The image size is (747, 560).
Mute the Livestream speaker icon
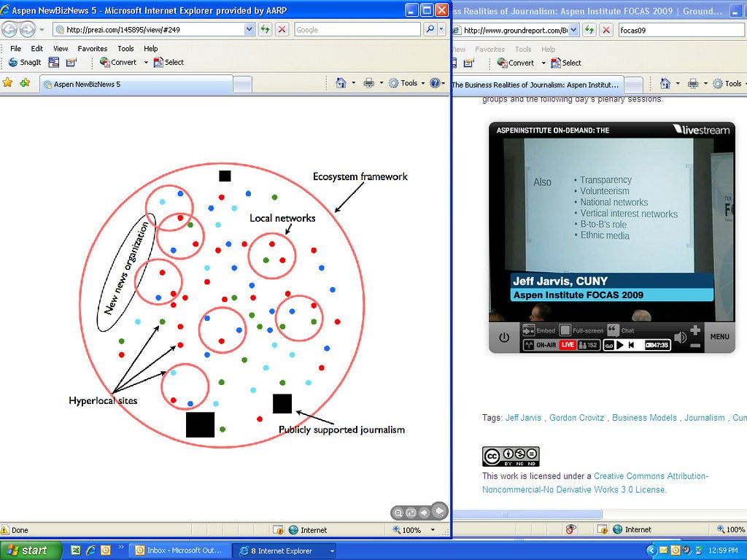680,337
